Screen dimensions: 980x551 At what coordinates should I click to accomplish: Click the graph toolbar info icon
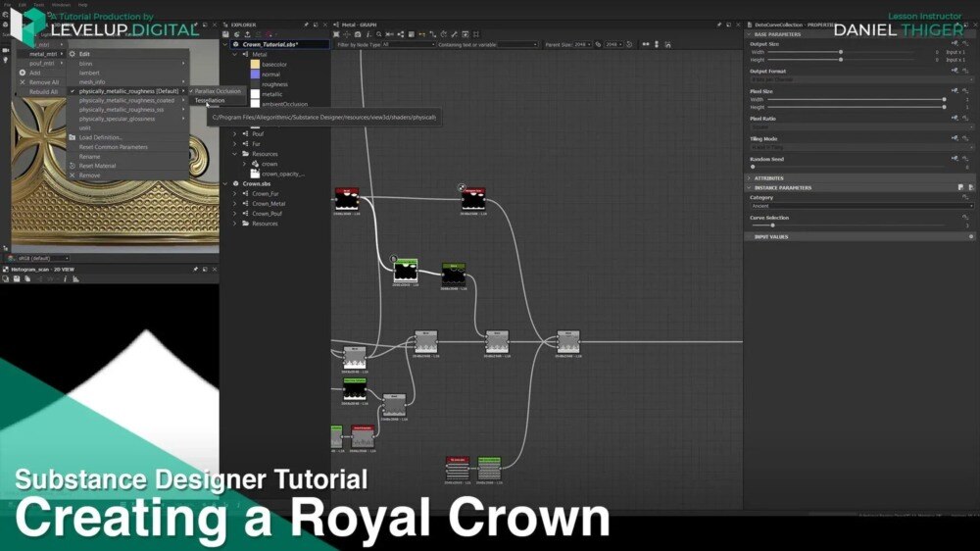click(x=368, y=34)
